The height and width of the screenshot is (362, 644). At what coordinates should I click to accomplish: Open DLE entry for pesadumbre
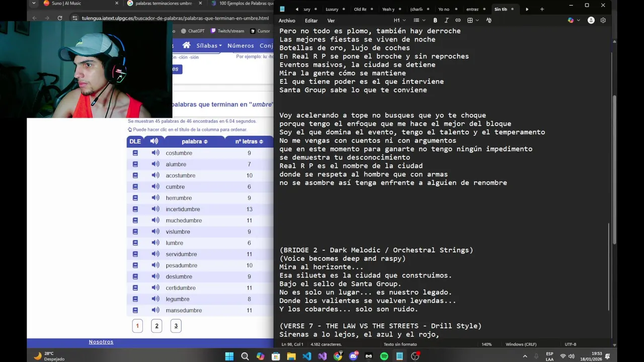click(x=135, y=265)
